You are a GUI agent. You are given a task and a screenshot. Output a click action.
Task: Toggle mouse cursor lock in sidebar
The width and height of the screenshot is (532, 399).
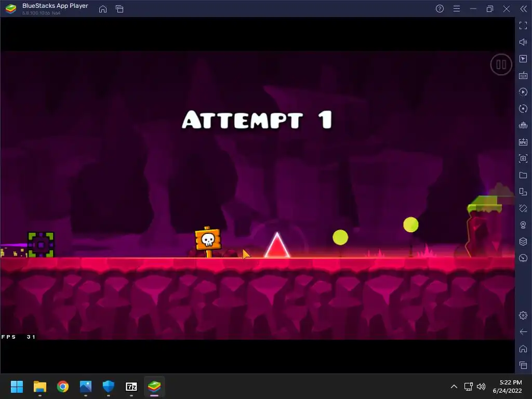point(523,59)
